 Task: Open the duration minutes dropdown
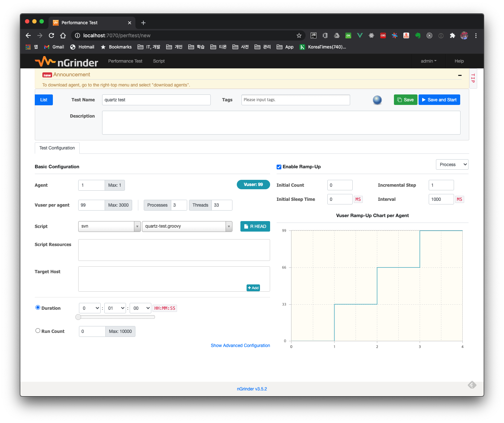pyautogui.click(x=115, y=308)
